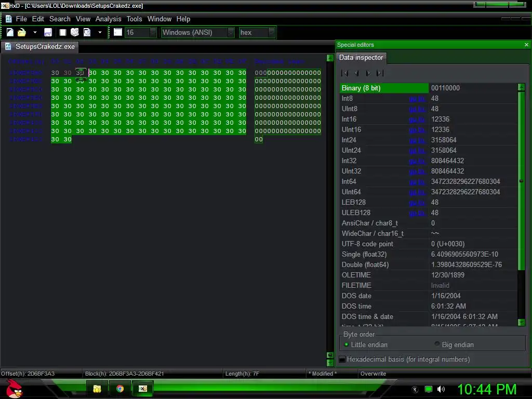Jump to first byte with inspector navigation icon
Image resolution: width=532 pixels, height=399 pixels.
345,73
